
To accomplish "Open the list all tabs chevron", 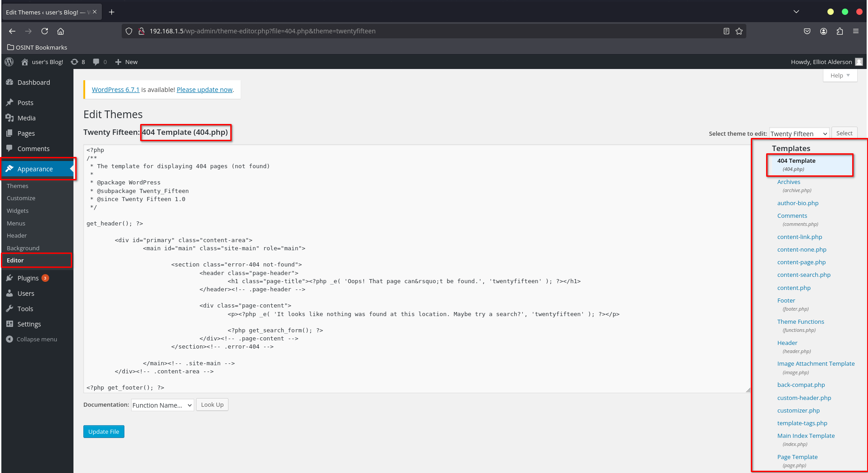I will 796,12.
